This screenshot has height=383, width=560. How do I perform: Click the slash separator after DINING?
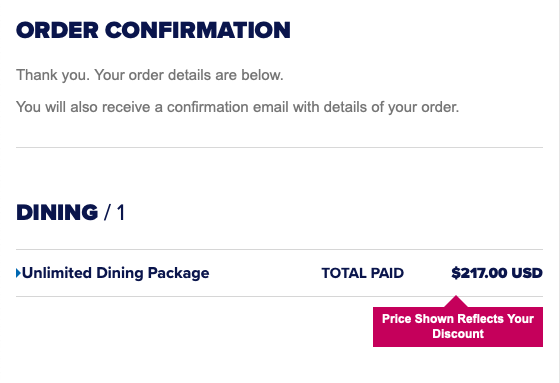(x=107, y=212)
